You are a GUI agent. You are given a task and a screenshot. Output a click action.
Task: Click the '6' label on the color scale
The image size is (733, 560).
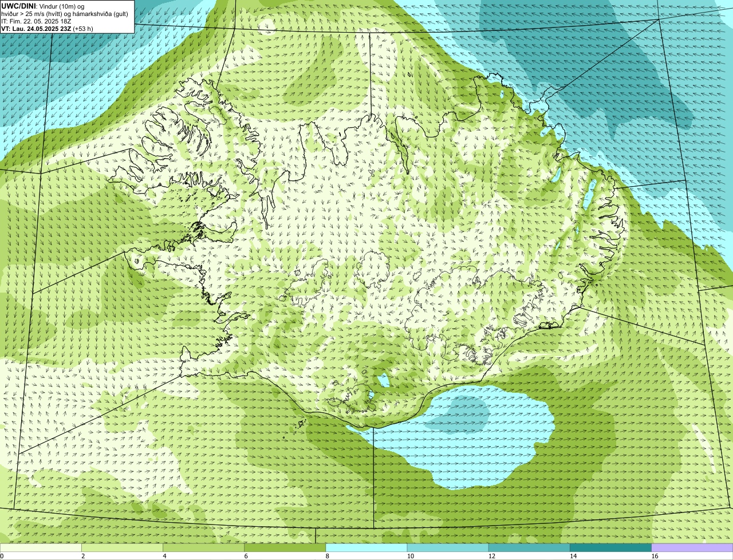pyautogui.click(x=246, y=556)
